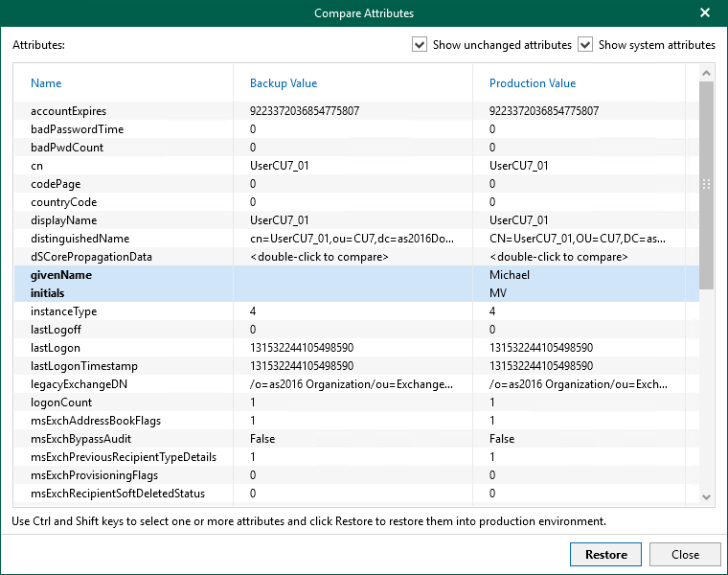Click the Restore button
This screenshot has height=575, width=728.
pyautogui.click(x=605, y=555)
